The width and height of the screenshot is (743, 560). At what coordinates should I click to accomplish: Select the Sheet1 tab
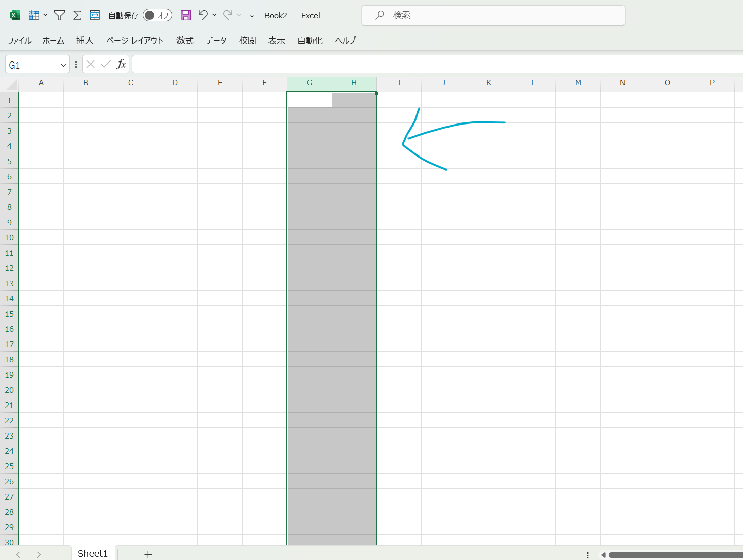point(93,553)
